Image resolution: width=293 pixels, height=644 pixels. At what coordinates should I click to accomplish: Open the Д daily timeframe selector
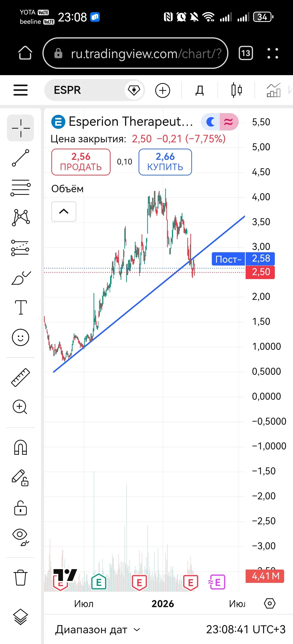tap(199, 90)
